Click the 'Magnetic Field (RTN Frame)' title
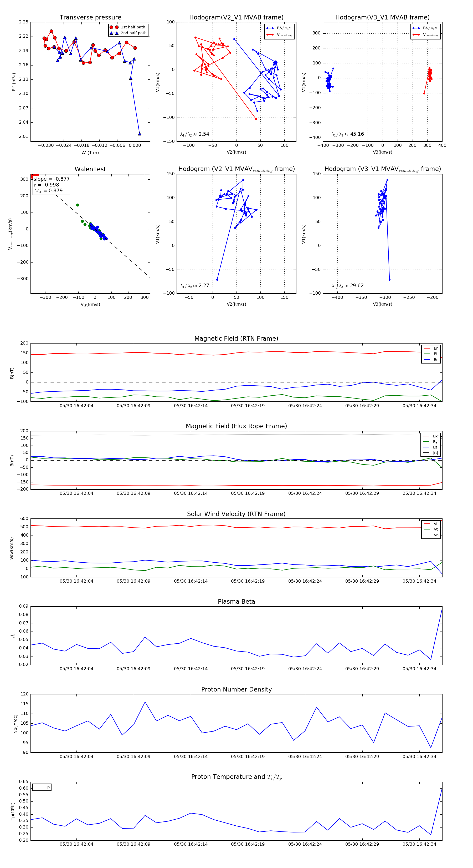This screenshot has width=473, height=868. pyautogui.click(x=236, y=339)
